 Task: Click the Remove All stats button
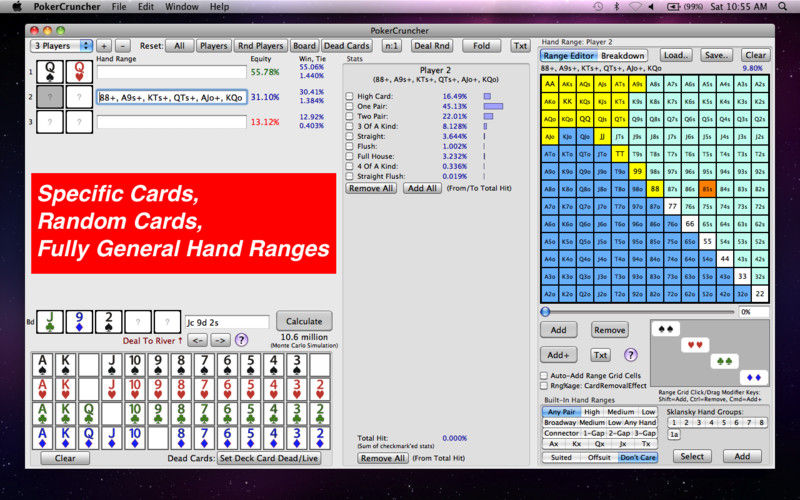371,188
